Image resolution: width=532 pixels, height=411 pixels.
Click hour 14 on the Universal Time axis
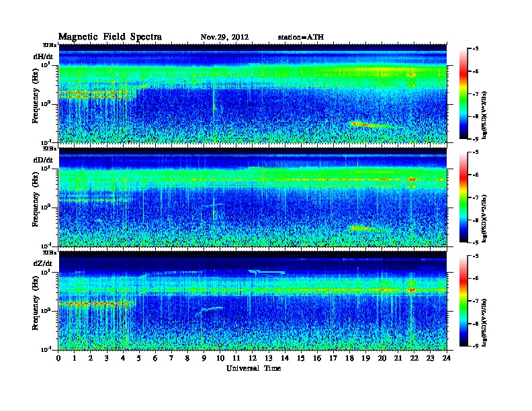click(x=285, y=359)
